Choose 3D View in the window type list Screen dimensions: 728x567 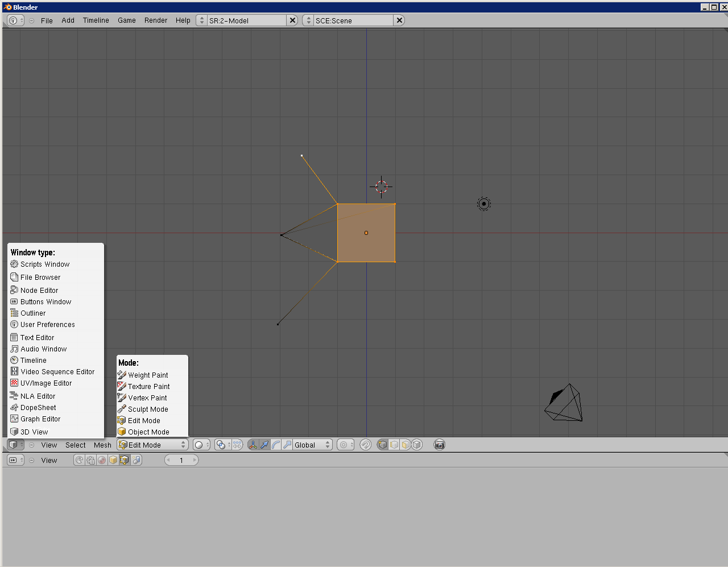tap(56, 432)
